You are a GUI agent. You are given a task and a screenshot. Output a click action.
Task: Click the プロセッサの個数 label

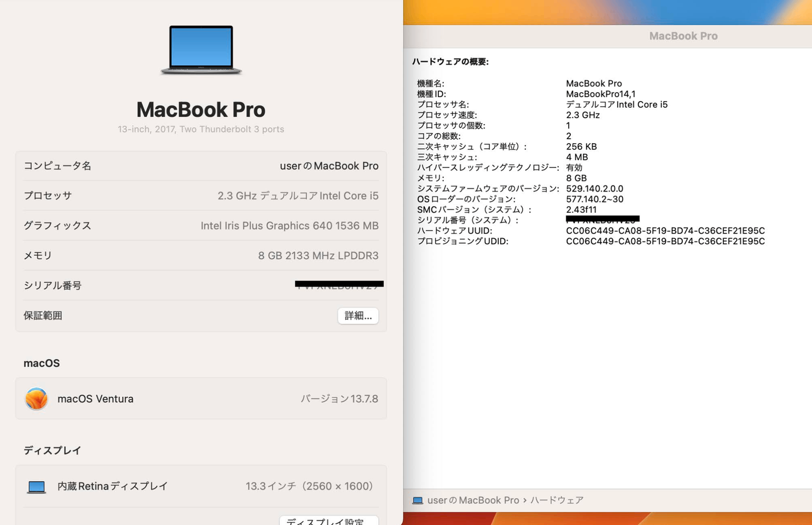pyautogui.click(x=451, y=126)
